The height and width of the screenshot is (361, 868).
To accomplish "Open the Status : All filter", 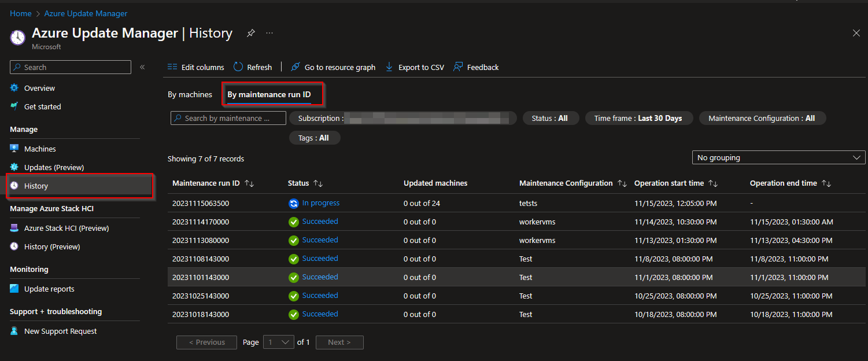I will [551, 118].
